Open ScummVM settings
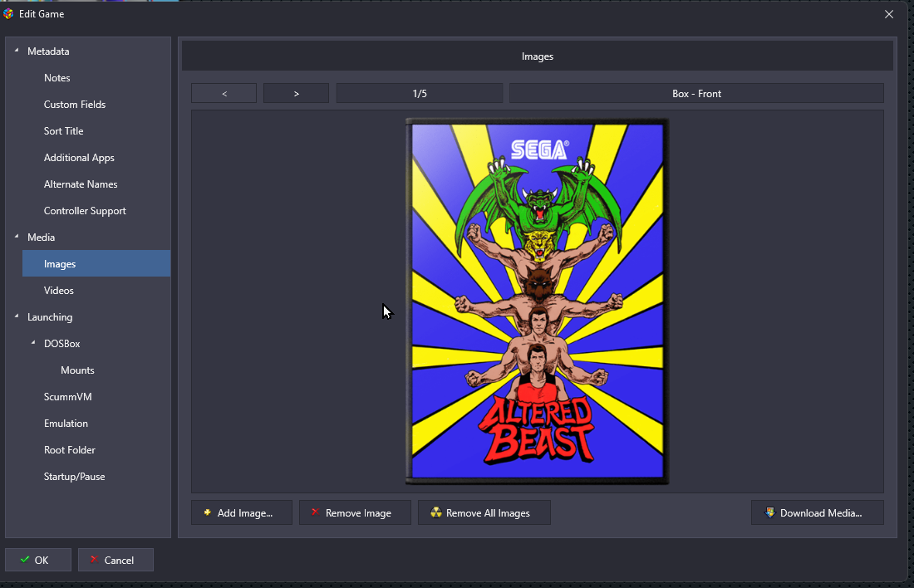914x588 pixels. (x=67, y=397)
